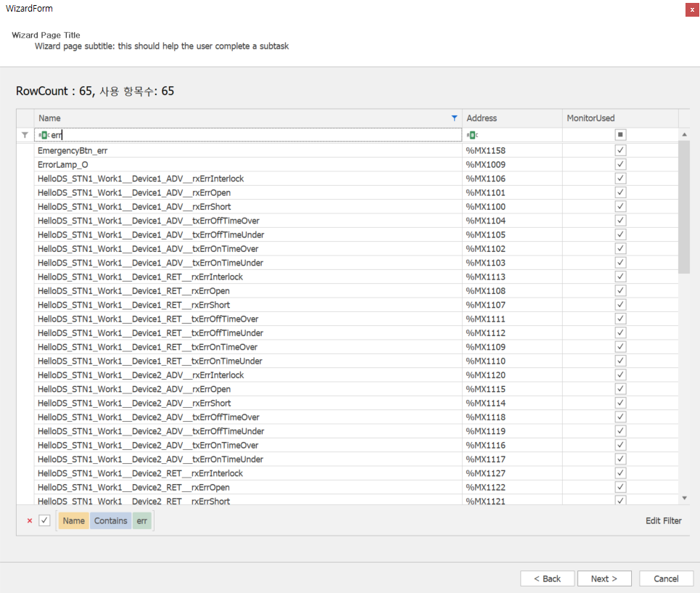Image resolution: width=700 pixels, height=593 pixels.
Task: Click the Name column filter funnel icon
Action: pyautogui.click(x=455, y=118)
